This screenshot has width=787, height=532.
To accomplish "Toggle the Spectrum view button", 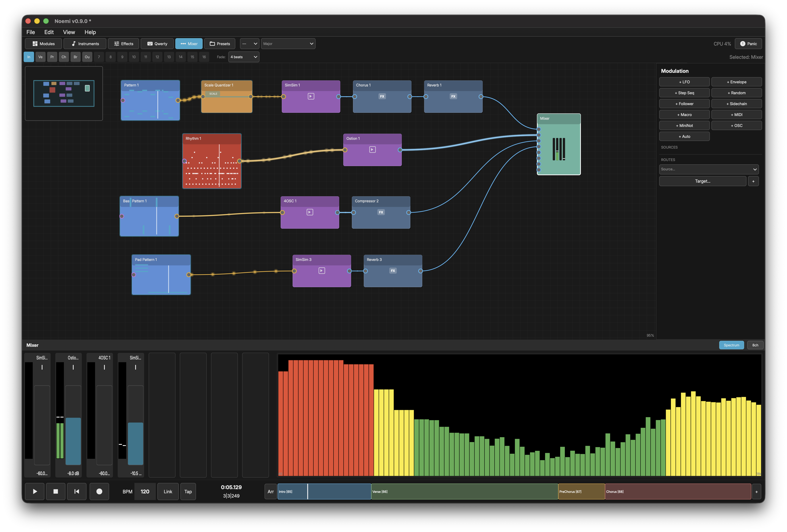I will point(731,345).
